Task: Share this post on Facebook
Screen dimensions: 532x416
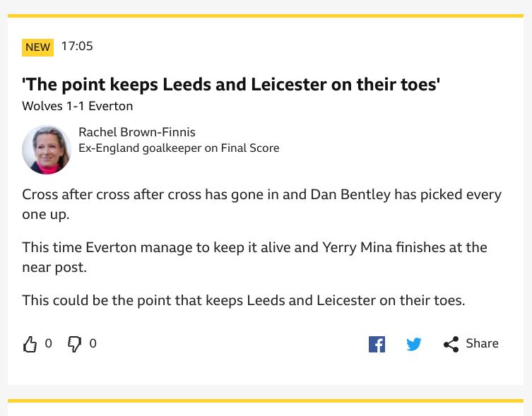Action: 377,344
